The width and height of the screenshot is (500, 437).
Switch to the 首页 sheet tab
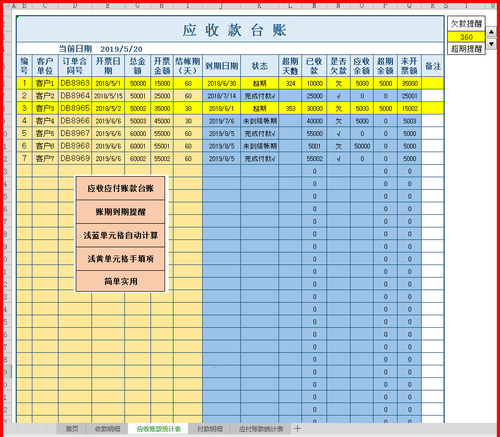[x=72, y=429]
